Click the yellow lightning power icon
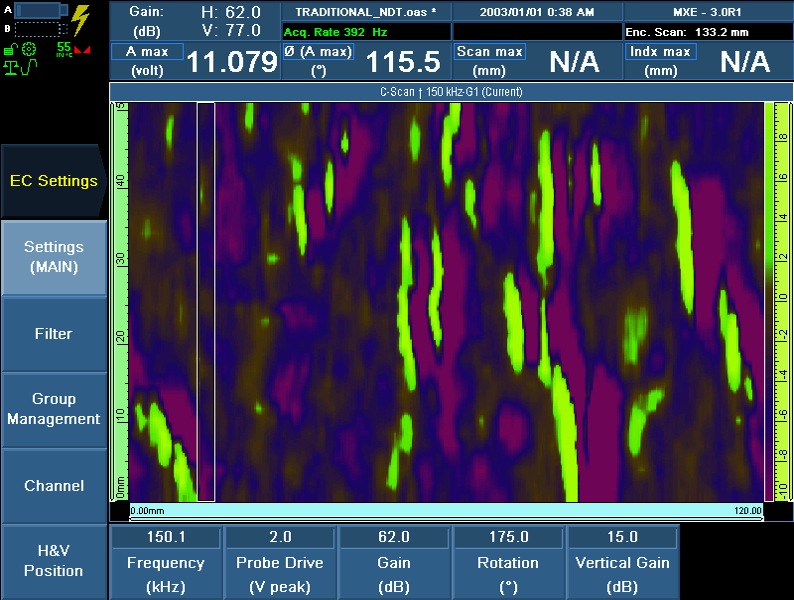This screenshot has height=600, width=794. 82,20
